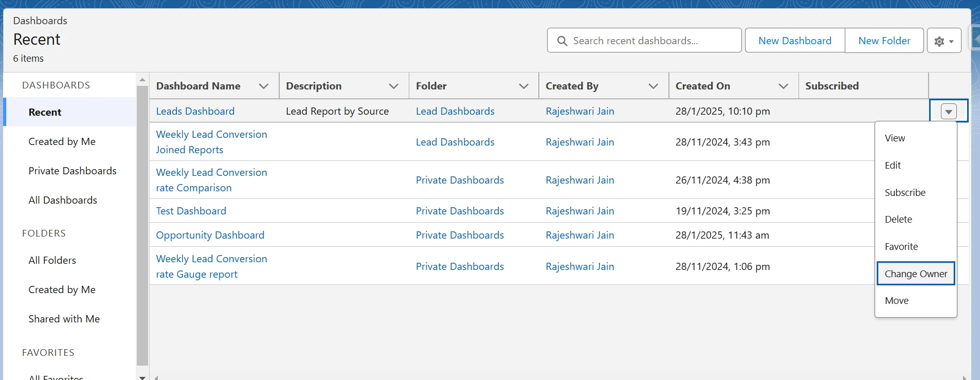This screenshot has width=980, height=380.
Task: Click the New Folder button
Action: pyautogui.click(x=884, y=41)
